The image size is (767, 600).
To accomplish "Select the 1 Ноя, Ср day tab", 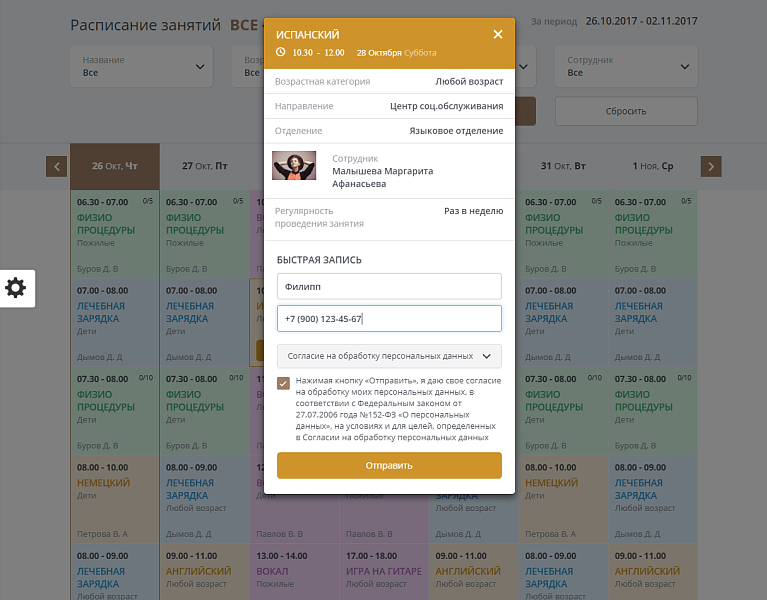I will (653, 166).
